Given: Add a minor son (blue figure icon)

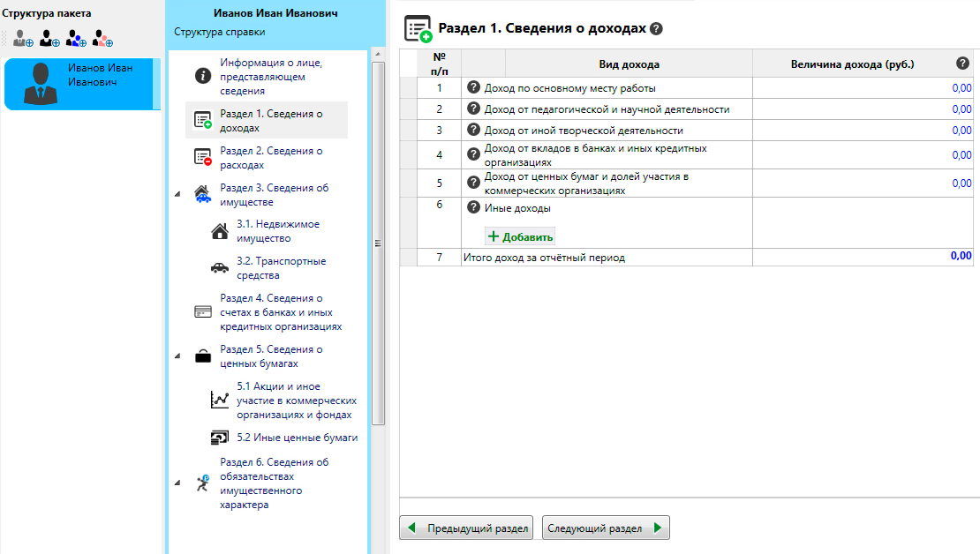Looking at the screenshot, I should (x=76, y=39).
